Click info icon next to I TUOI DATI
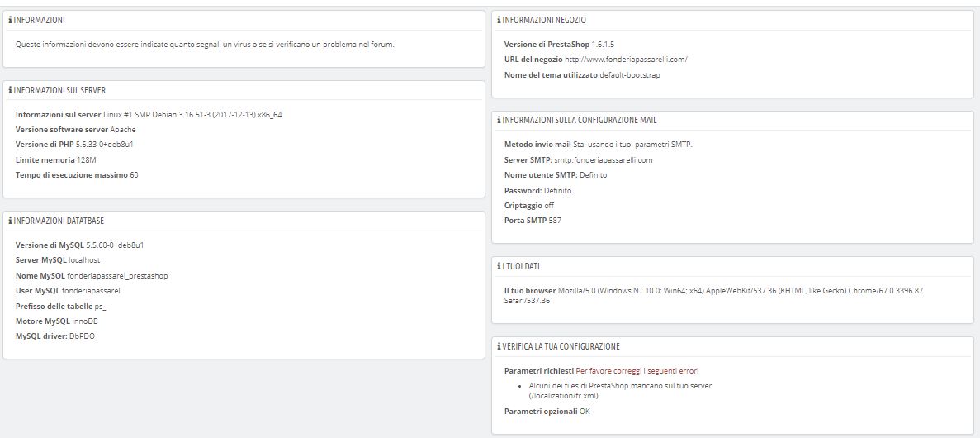 point(499,266)
